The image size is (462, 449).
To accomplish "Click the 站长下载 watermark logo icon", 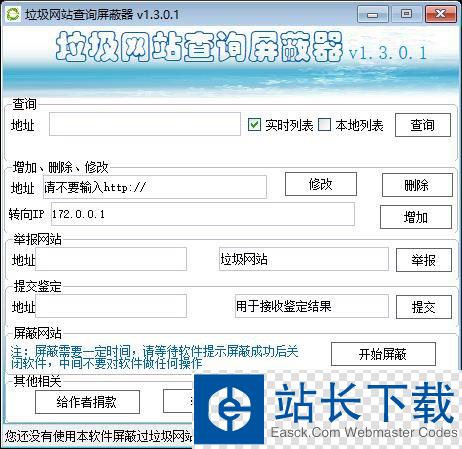I will tap(229, 409).
